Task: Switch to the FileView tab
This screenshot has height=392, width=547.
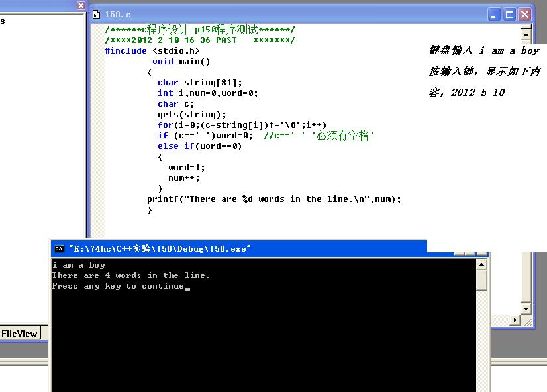Action: pyautogui.click(x=20, y=334)
